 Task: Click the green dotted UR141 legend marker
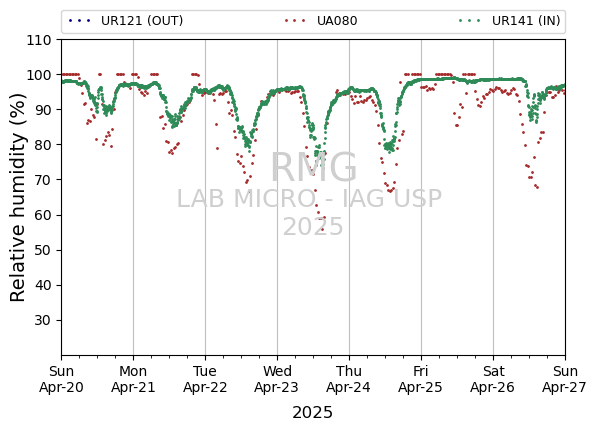[x=470, y=21]
